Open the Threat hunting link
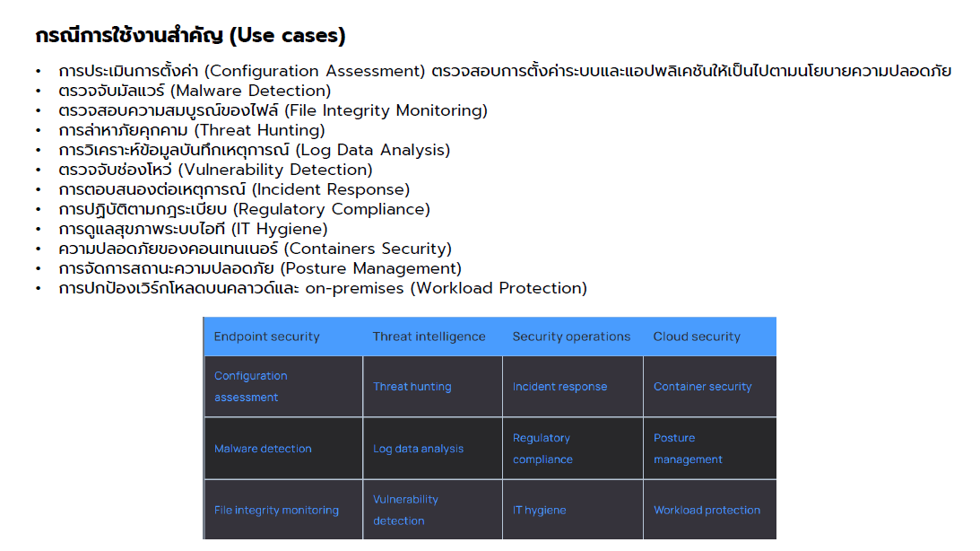 (412, 387)
